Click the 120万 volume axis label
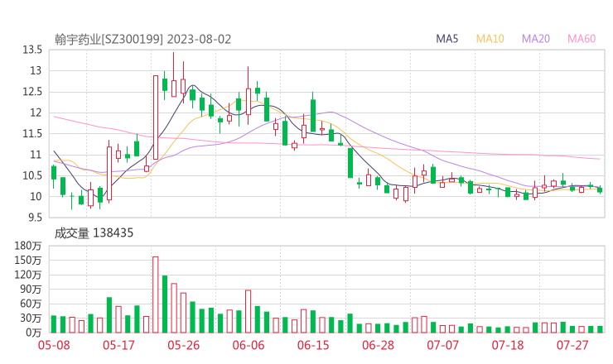Viewport: 613px width, 364px height. tap(27, 275)
